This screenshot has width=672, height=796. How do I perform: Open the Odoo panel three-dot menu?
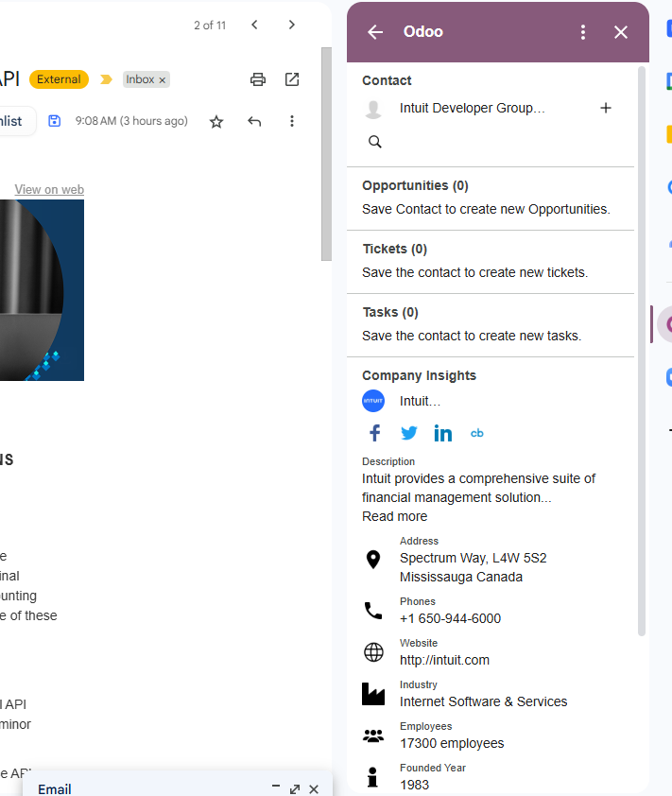[582, 32]
